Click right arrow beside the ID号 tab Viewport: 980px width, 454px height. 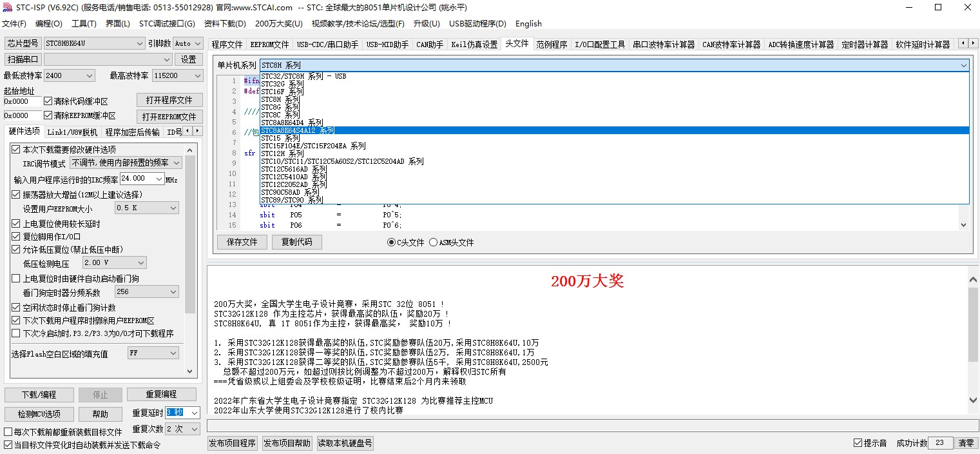click(197, 131)
